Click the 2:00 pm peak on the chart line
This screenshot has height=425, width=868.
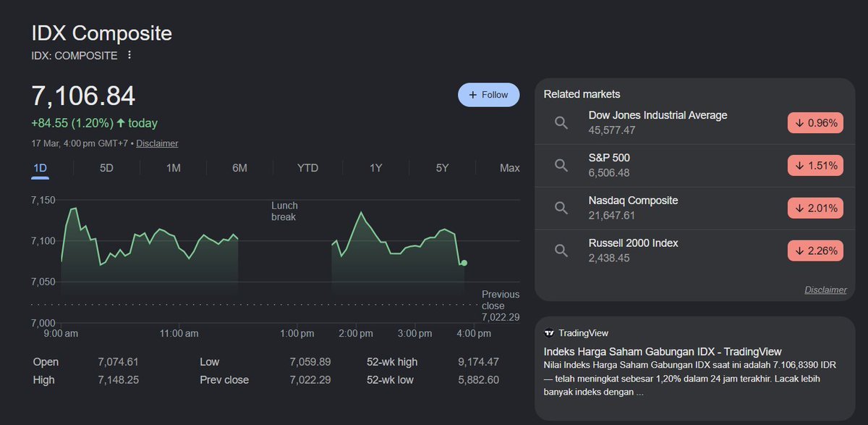click(361, 213)
